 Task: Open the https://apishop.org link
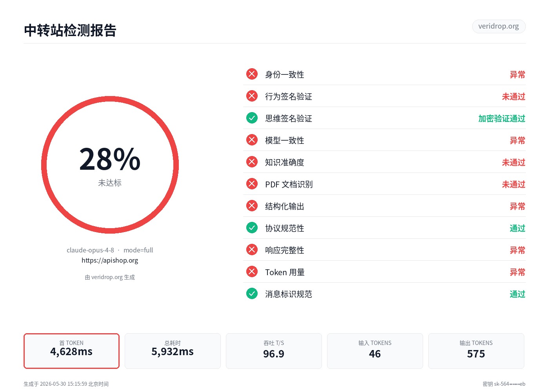pos(110,260)
